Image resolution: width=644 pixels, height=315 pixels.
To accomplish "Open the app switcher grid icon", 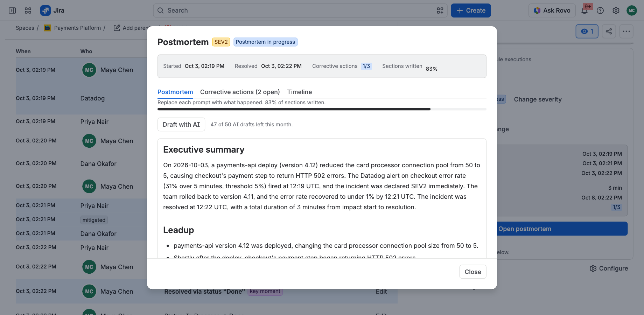I will tap(28, 10).
